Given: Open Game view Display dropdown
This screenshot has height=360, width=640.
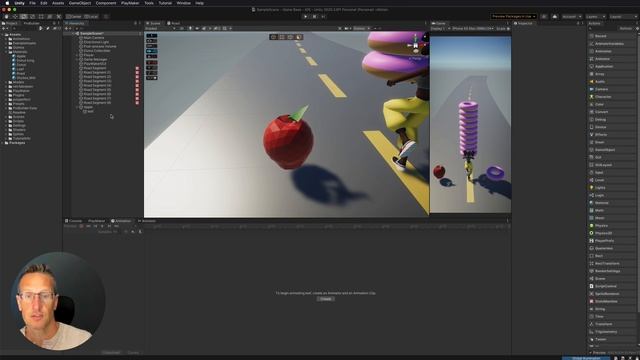Looking at the screenshot, I should (440, 29).
